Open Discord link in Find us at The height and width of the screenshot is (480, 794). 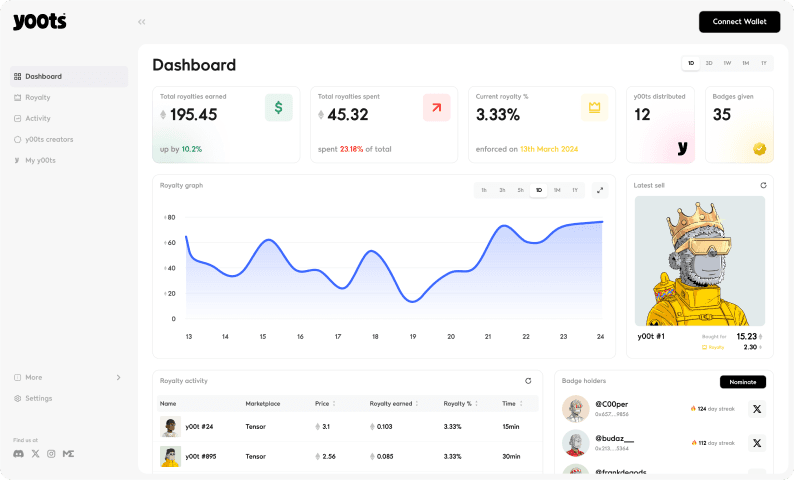tap(19, 454)
